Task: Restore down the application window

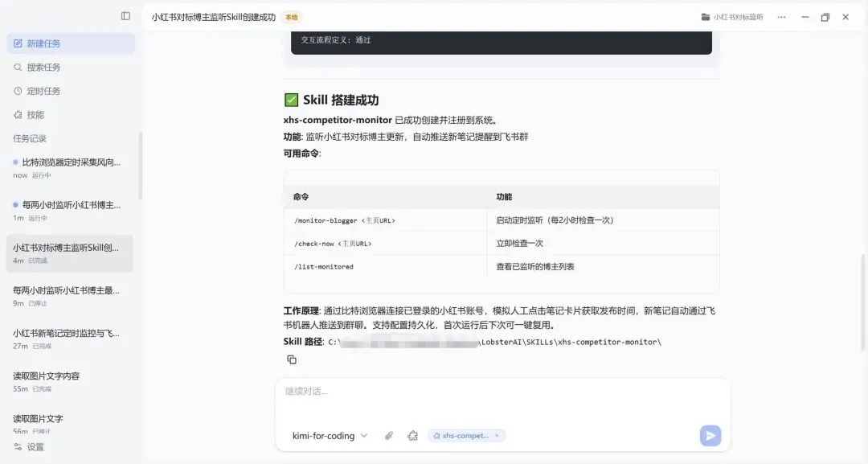Action: 825,17
